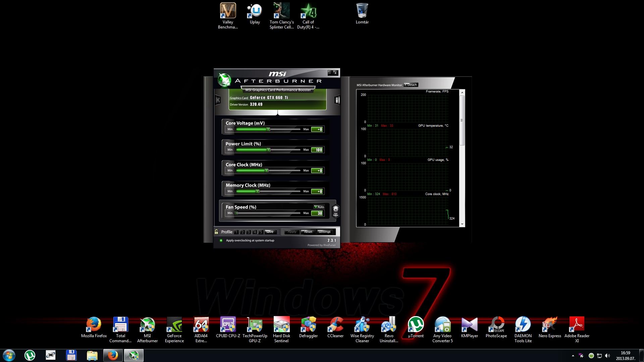644x362 pixels.
Task: Click the Fan Speed 30 value field
Action: click(317, 213)
